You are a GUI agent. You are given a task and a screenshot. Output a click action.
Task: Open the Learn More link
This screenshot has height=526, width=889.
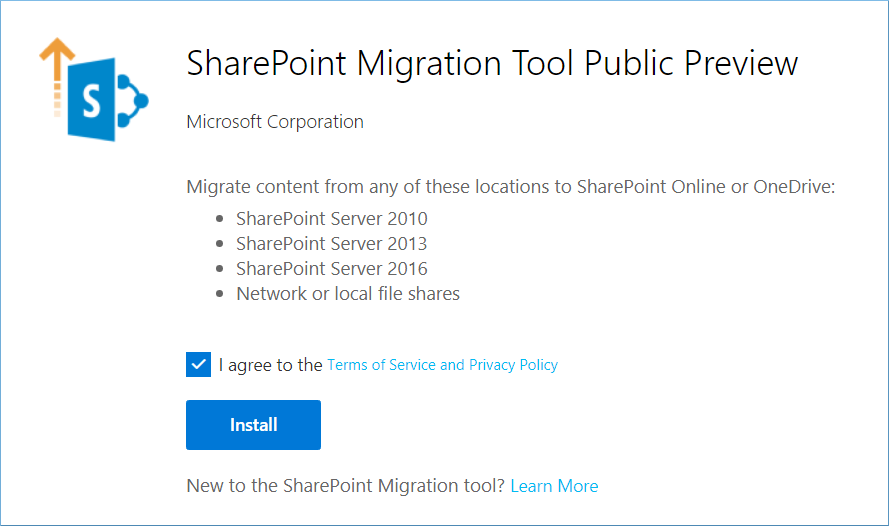(554, 486)
